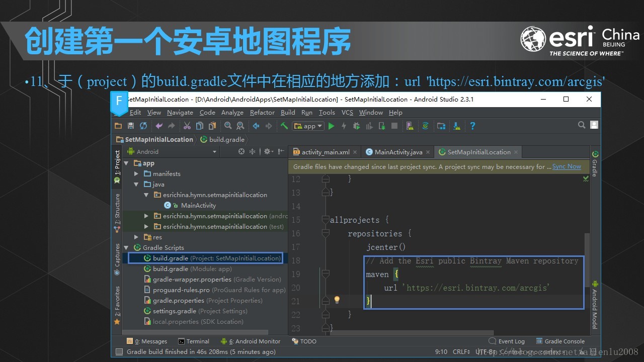The height and width of the screenshot is (362, 644).
Task: Toggle the Gradle side tool window
Action: click(595, 163)
